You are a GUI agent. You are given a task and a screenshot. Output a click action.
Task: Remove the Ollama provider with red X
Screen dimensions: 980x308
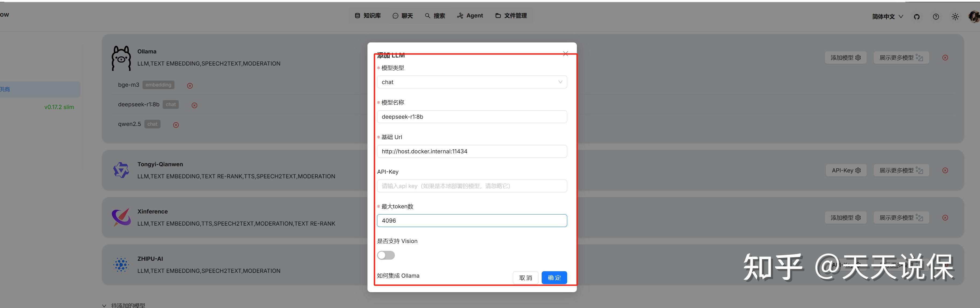(945, 57)
